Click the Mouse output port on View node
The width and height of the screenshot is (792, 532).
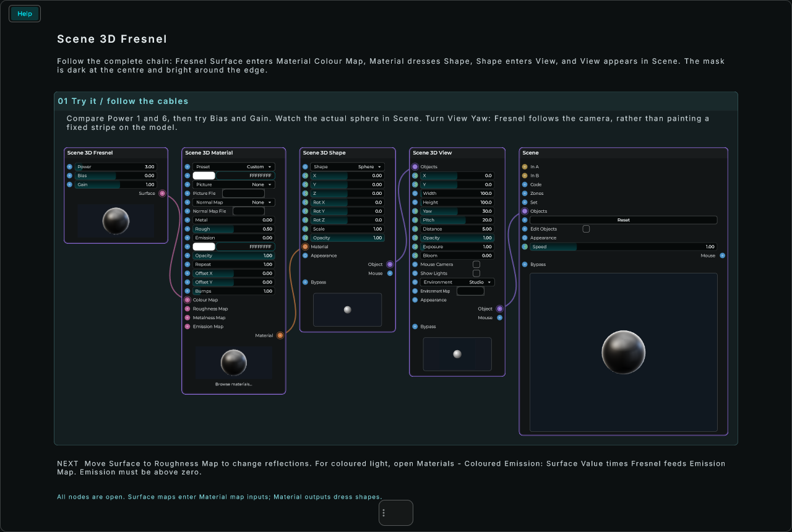pos(499,317)
